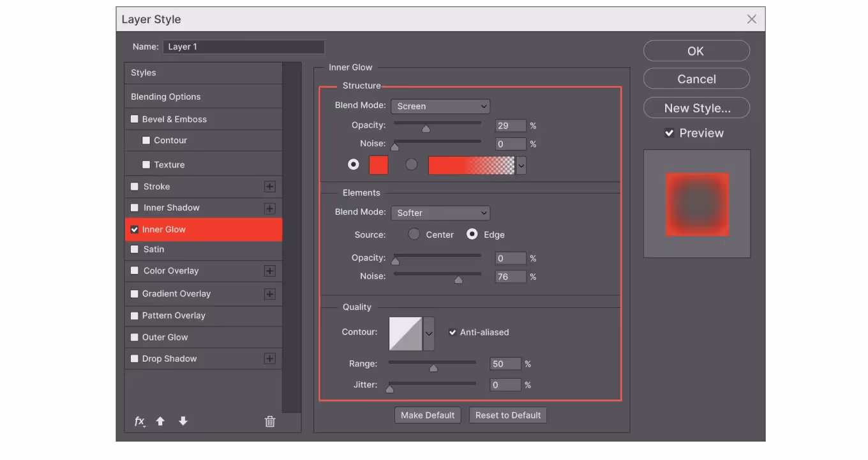This screenshot has height=460, width=868.
Task: Click the Elements Noise slider handle
Action: [458, 279]
